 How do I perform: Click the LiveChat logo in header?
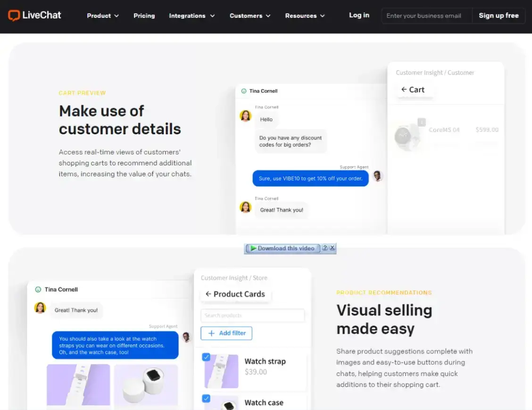34,16
